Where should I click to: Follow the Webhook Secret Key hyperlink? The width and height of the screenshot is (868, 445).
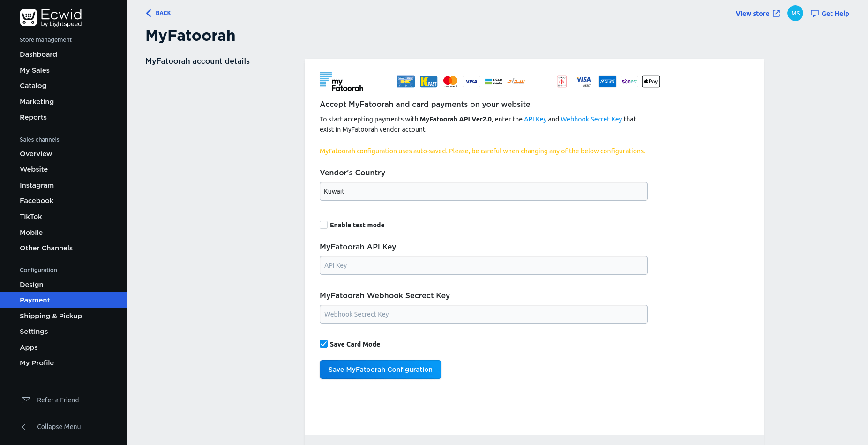[591, 119]
